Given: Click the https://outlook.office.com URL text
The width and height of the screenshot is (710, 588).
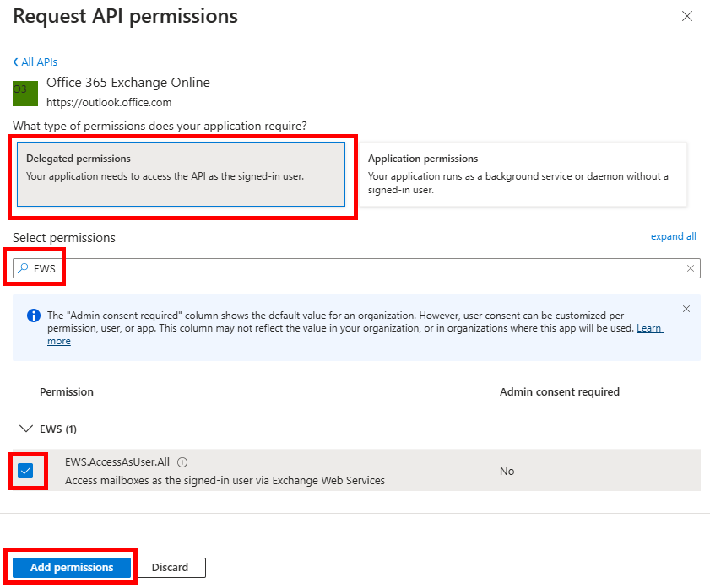Looking at the screenshot, I should tap(109, 103).
